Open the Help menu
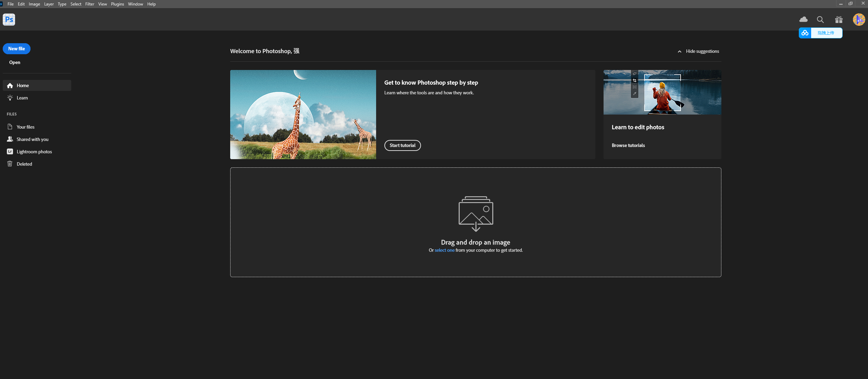The width and height of the screenshot is (868, 379). pos(151,4)
